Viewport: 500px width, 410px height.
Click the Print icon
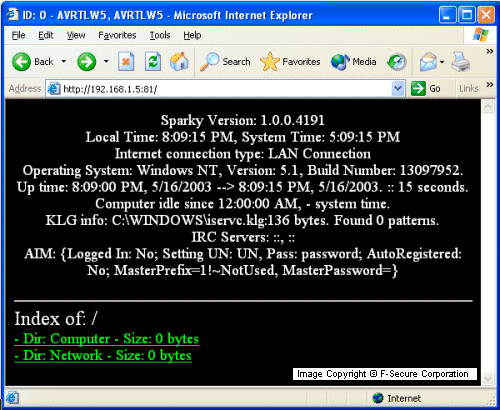tap(461, 62)
